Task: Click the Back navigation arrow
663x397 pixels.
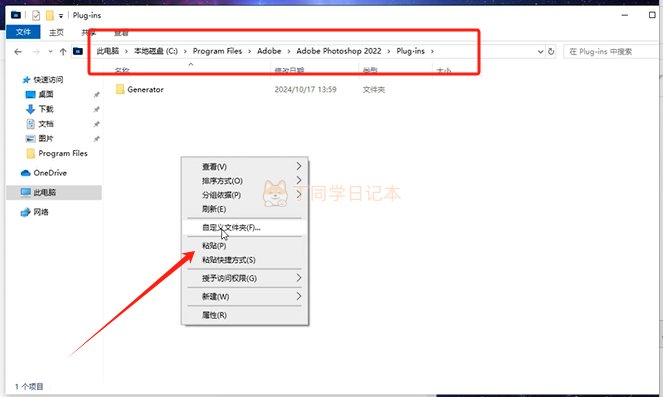Action: point(18,52)
